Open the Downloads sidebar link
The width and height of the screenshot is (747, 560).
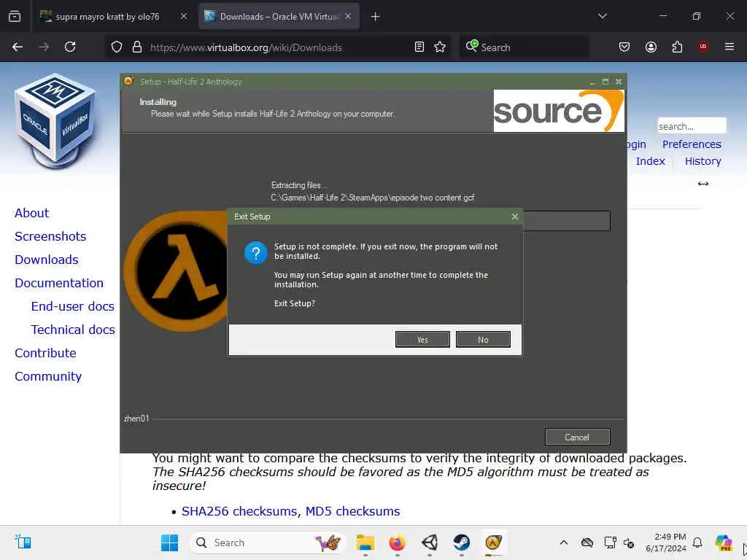pos(47,260)
